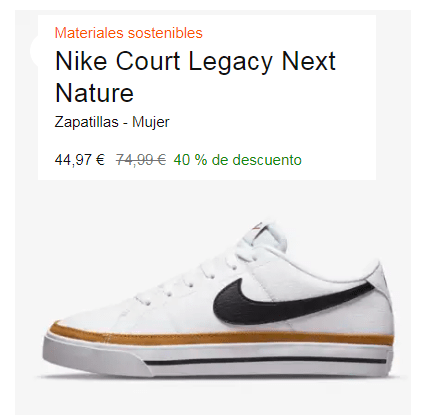
Task: Click the crossed-out original price 74,99 €
Action: (x=141, y=160)
